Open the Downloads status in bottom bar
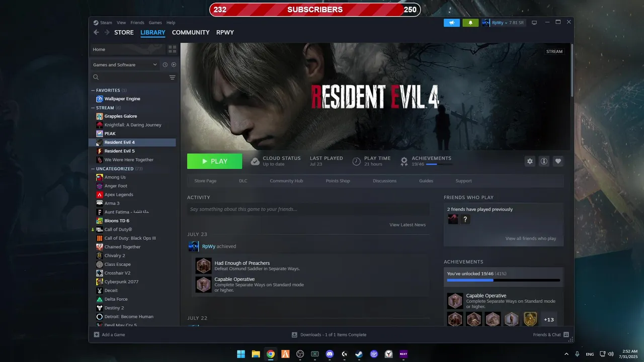The width and height of the screenshot is (644, 362). tap(329, 335)
